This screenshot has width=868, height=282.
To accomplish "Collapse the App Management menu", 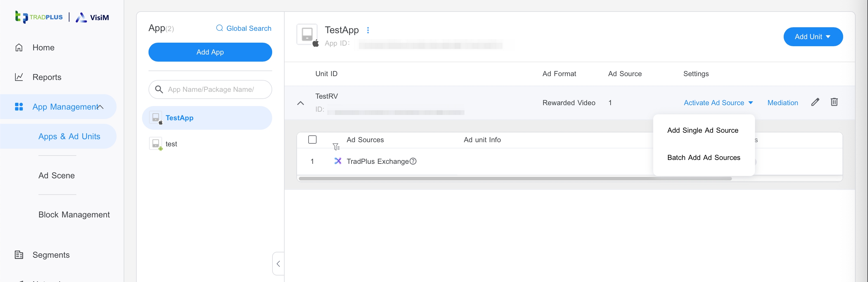I will (100, 107).
